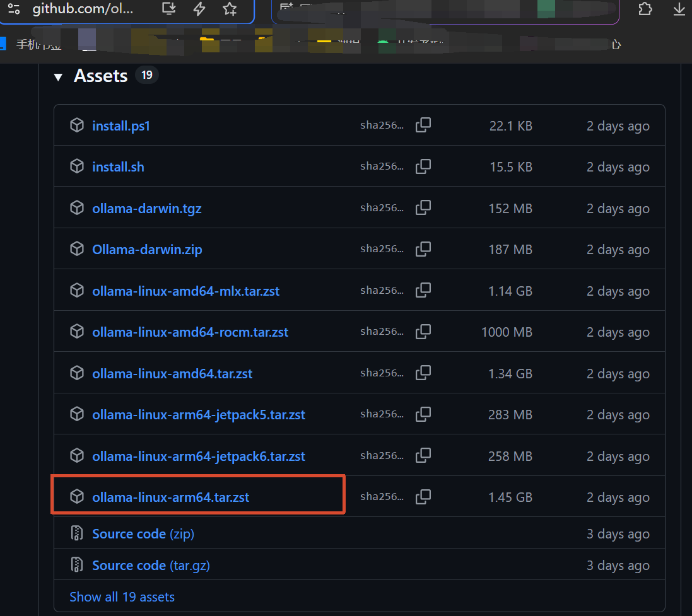The width and height of the screenshot is (692, 616).
Task: Download the install.sh script
Action: coord(118,167)
